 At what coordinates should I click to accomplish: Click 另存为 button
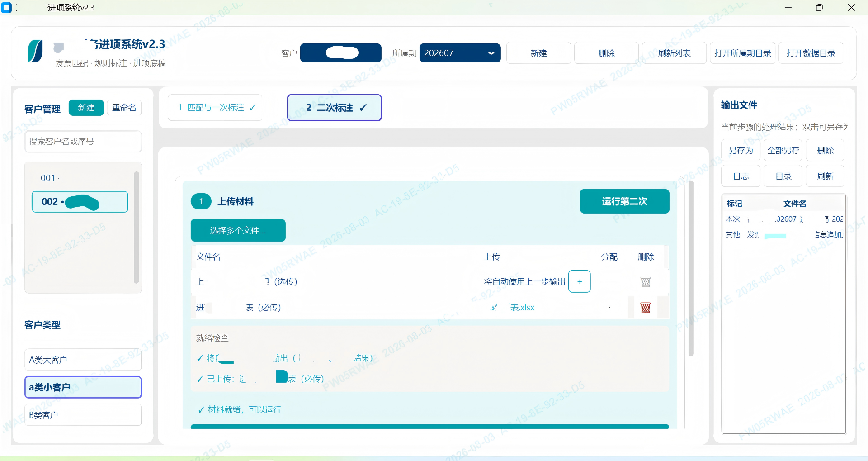(741, 150)
